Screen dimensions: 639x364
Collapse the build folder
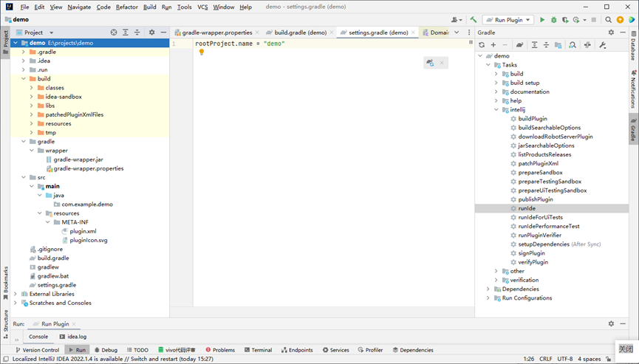click(x=23, y=78)
